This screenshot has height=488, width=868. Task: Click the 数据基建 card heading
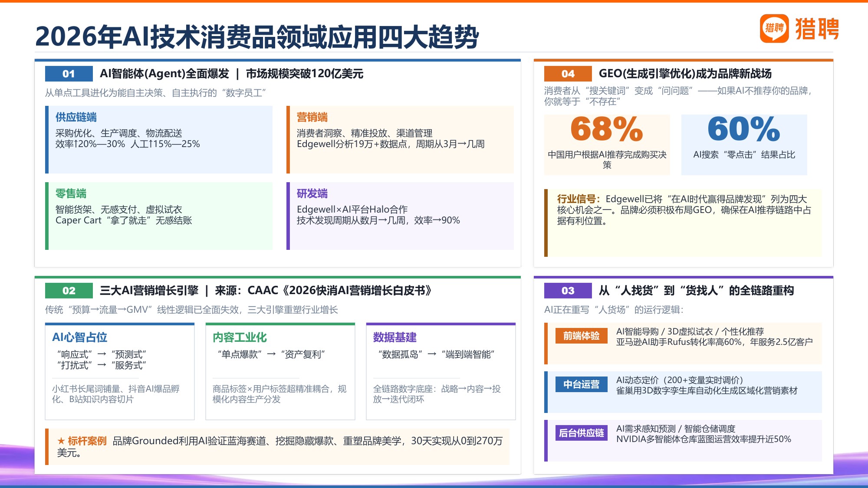pos(395,337)
